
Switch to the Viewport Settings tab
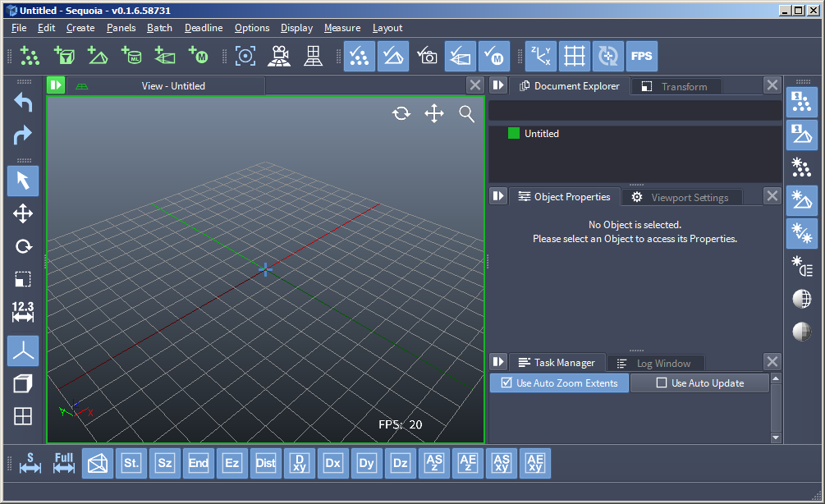(x=682, y=197)
